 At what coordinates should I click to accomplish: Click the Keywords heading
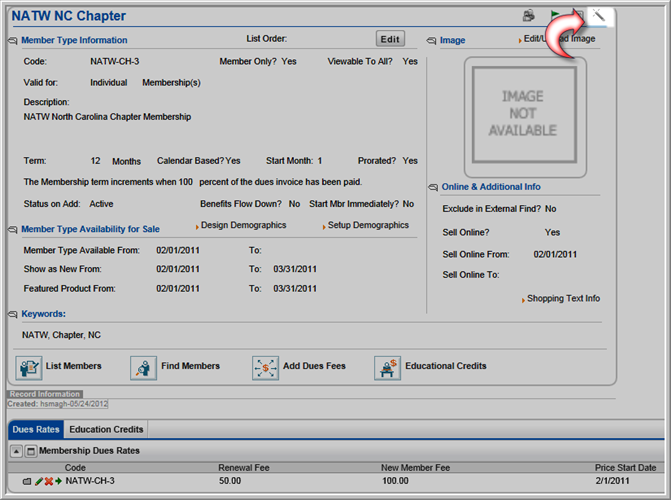tap(43, 314)
